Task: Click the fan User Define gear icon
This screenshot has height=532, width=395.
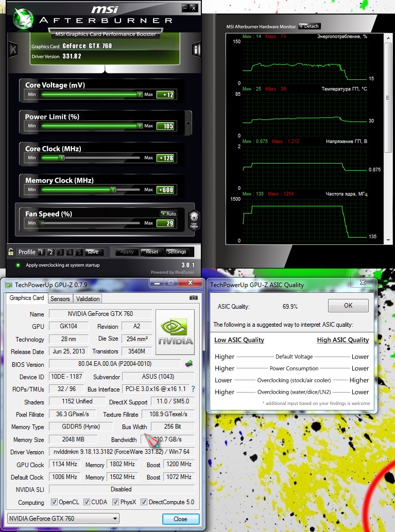Action: 194,220
